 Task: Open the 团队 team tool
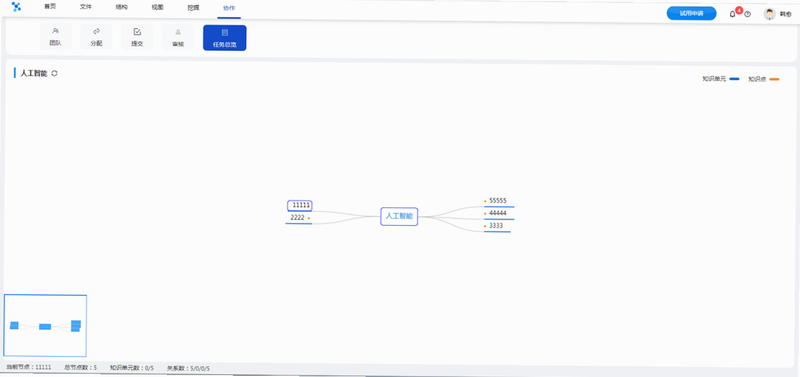[56, 37]
